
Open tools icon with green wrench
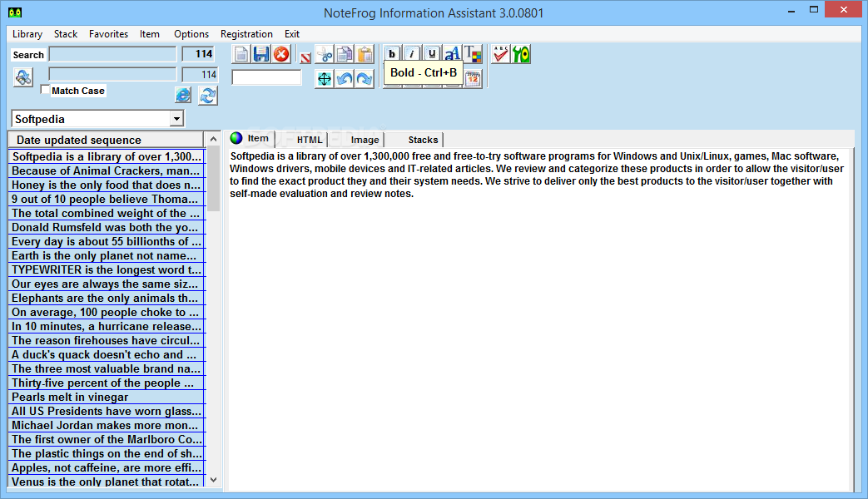521,54
